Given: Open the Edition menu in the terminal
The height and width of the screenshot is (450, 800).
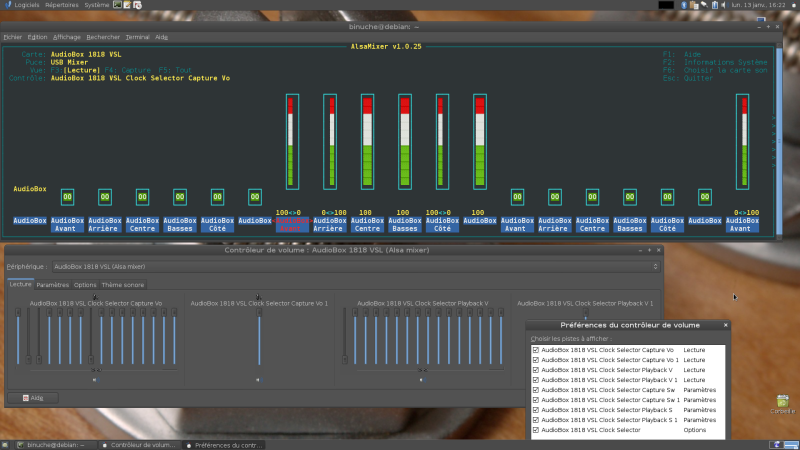Looking at the screenshot, I should (37, 37).
